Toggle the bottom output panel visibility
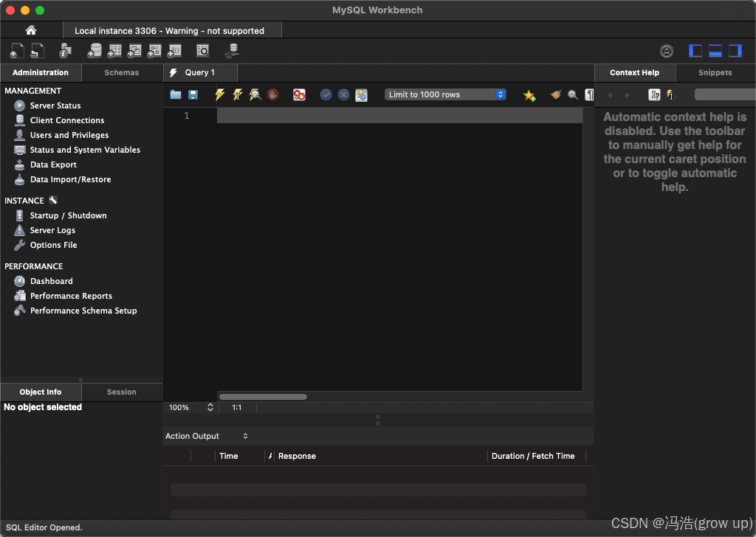756x537 pixels. (x=715, y=51)
